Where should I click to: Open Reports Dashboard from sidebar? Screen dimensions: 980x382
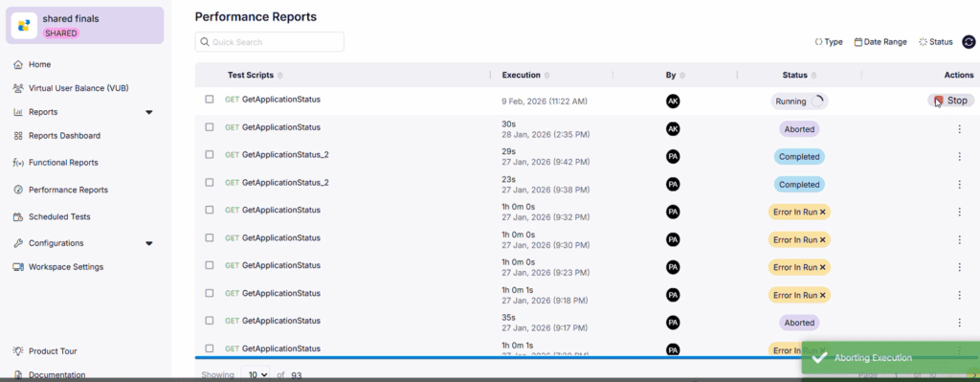[64, 136]
